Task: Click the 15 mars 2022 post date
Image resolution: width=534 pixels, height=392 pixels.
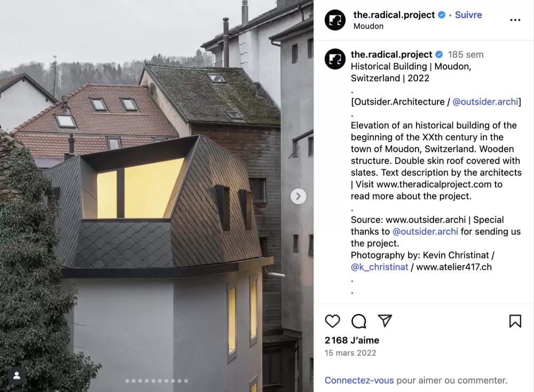Action: coord(350,353)
